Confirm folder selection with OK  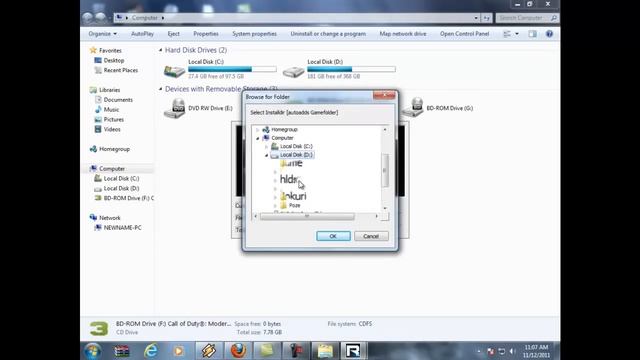(x=333, y=236)
